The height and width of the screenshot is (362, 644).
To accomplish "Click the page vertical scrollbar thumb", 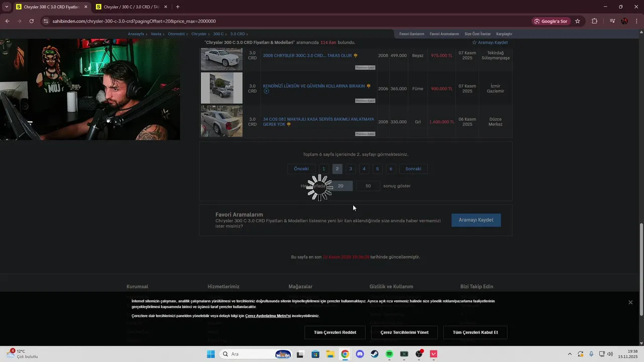I will (641, 269).
